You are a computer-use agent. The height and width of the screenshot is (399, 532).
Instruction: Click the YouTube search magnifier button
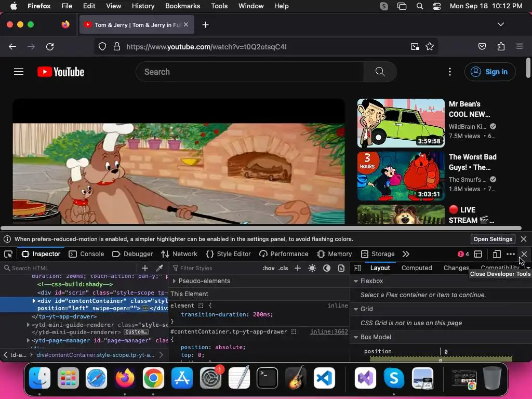[380, 72]
